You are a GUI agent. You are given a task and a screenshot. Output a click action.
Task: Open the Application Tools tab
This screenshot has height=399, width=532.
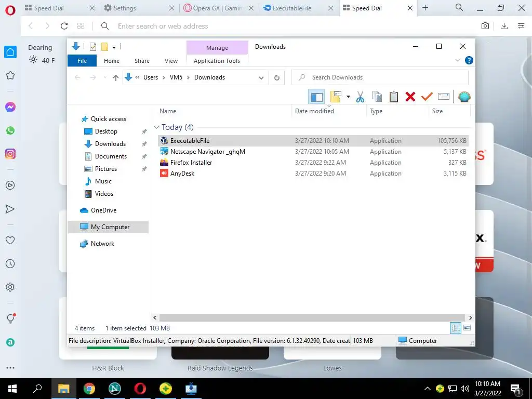click(x=217, y=61)
